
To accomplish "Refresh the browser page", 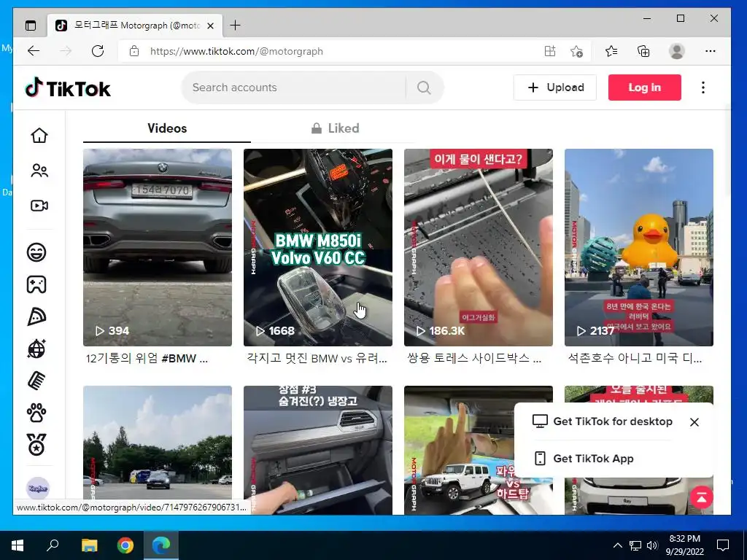I will pyautogui.click(x=98, y=51).
